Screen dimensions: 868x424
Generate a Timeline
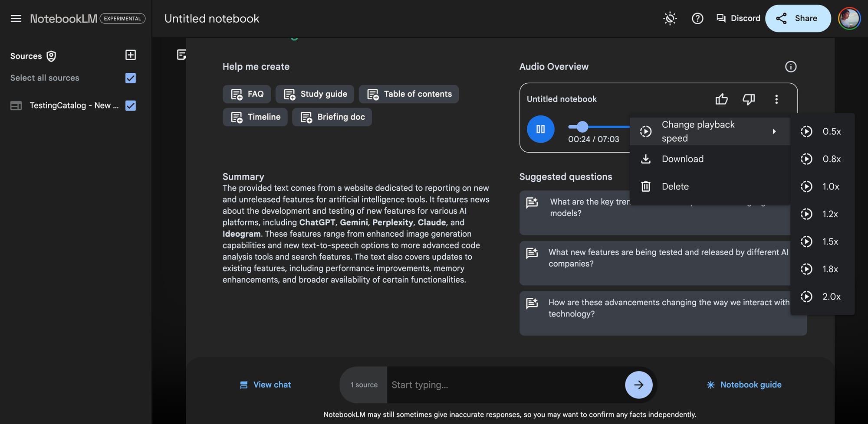[255, 117]
